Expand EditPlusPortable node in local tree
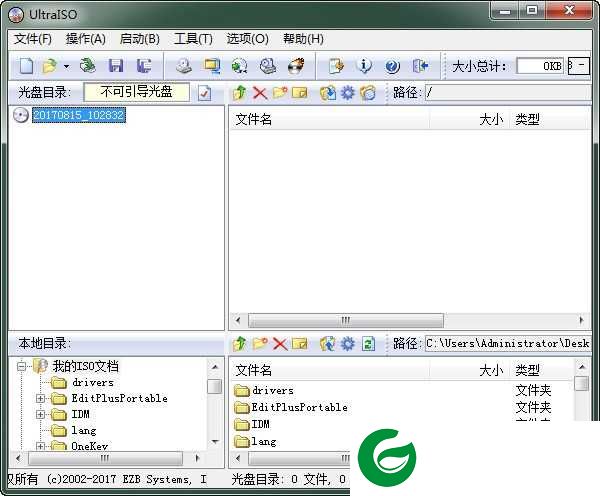600x496 pixels. tap(40, 398)
